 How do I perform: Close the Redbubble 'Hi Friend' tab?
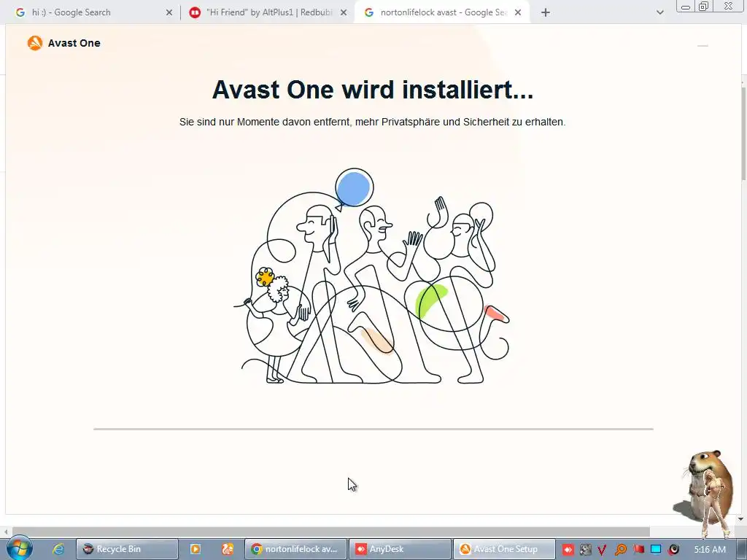click(x=344, y=13)
